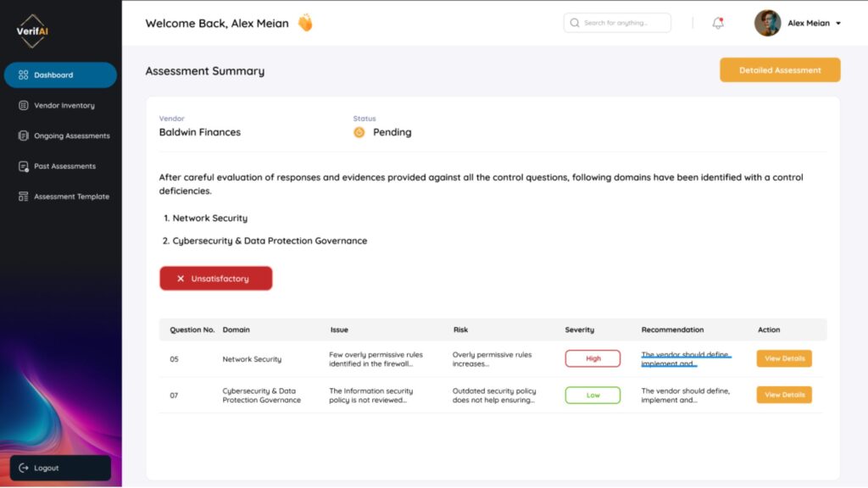Viewport: 868px width, 488px height.
Task: Click the Vendor Inventory list icon
Action: pyautogui.click(x=23, y=106)
